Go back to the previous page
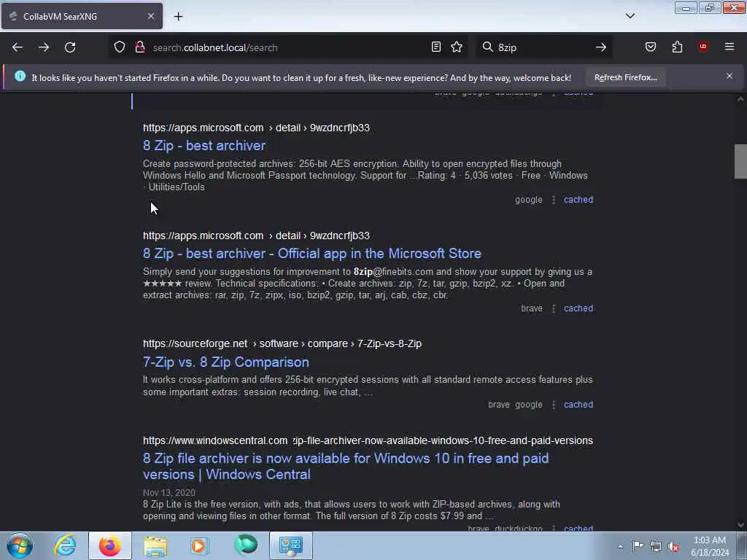 pyautogui.click(x=18, y=47)
